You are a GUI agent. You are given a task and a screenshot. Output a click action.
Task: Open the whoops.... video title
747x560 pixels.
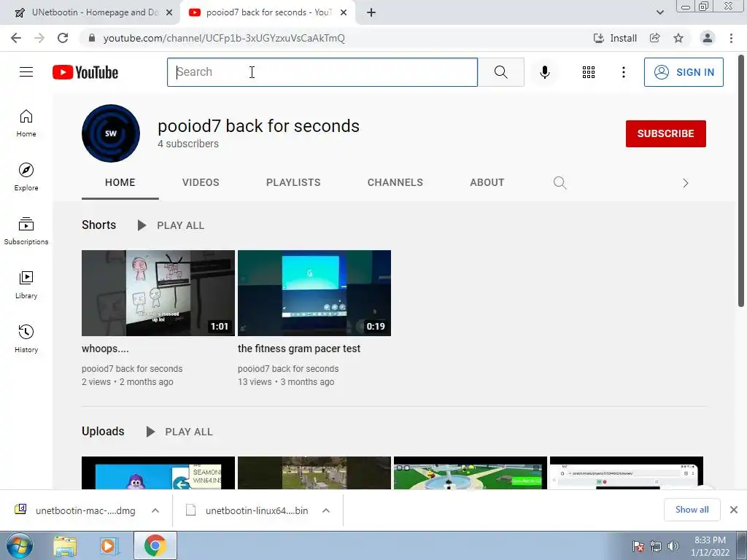tap(105, 349)
